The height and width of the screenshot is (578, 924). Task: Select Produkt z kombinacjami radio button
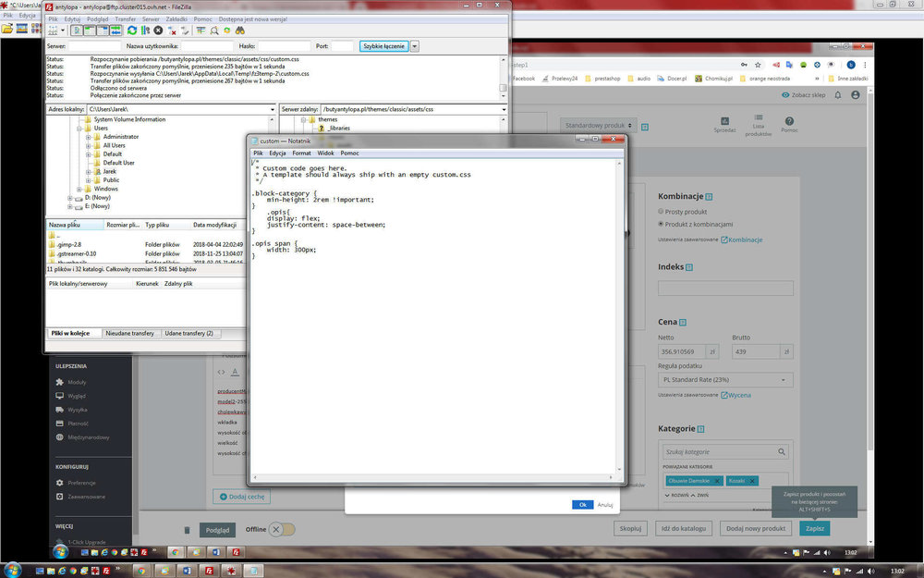point(662,224)
